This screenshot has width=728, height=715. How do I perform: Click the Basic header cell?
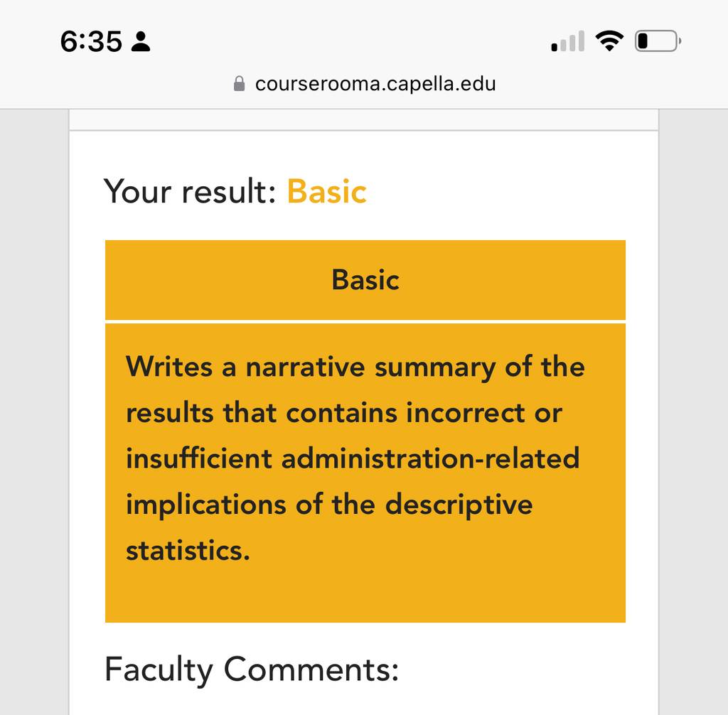coord(365,280)
